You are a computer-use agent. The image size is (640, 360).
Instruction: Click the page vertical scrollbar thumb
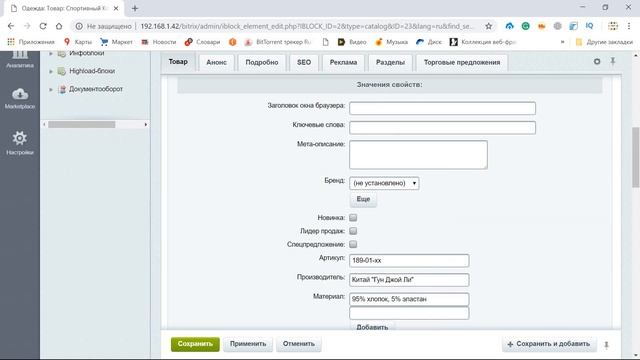point(636,158)
